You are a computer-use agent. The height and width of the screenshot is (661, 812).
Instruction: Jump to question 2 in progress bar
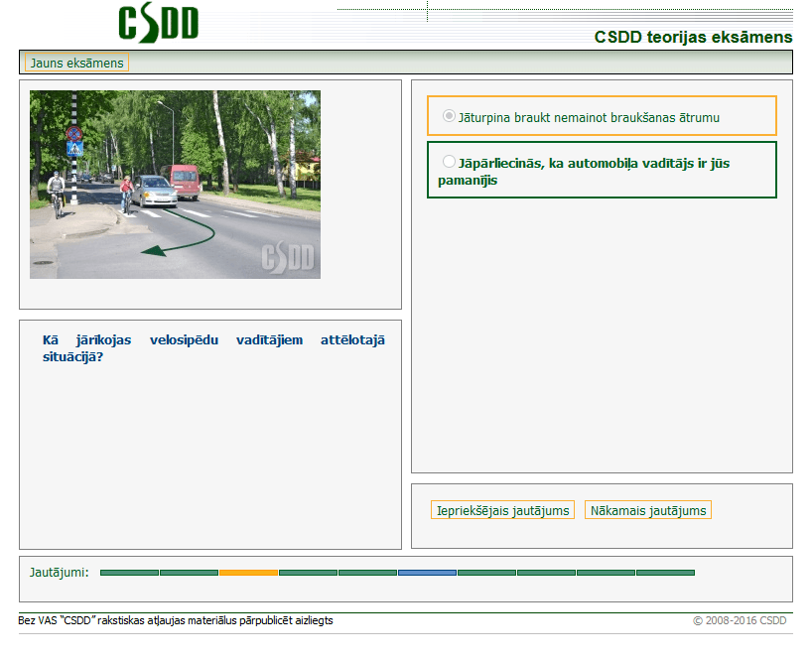pyautogui.click(x=189, y=573)
